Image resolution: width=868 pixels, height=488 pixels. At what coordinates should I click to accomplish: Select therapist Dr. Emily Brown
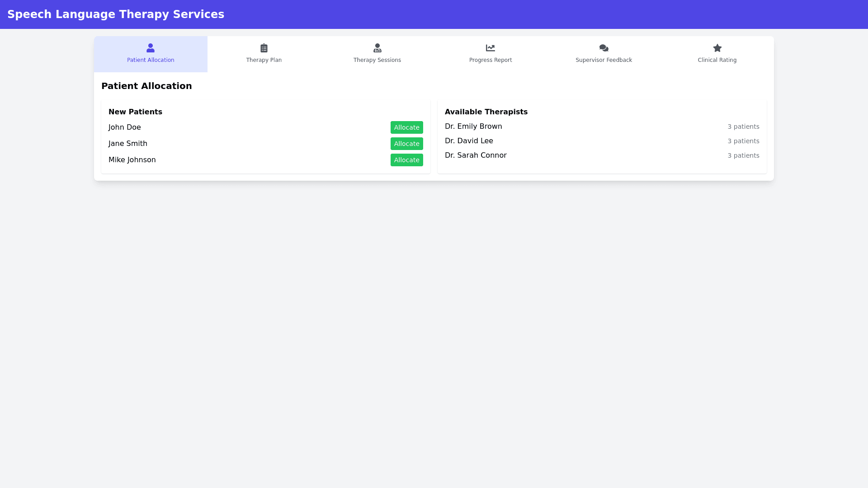[473, 127]
